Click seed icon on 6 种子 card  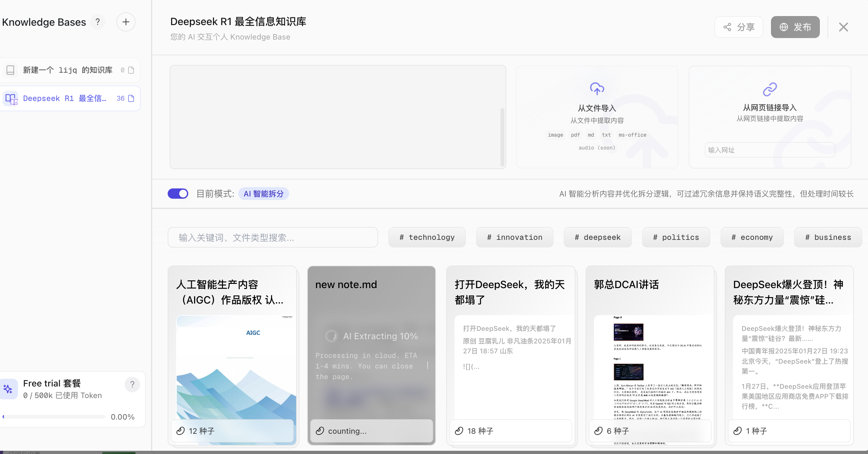(598, 431)
